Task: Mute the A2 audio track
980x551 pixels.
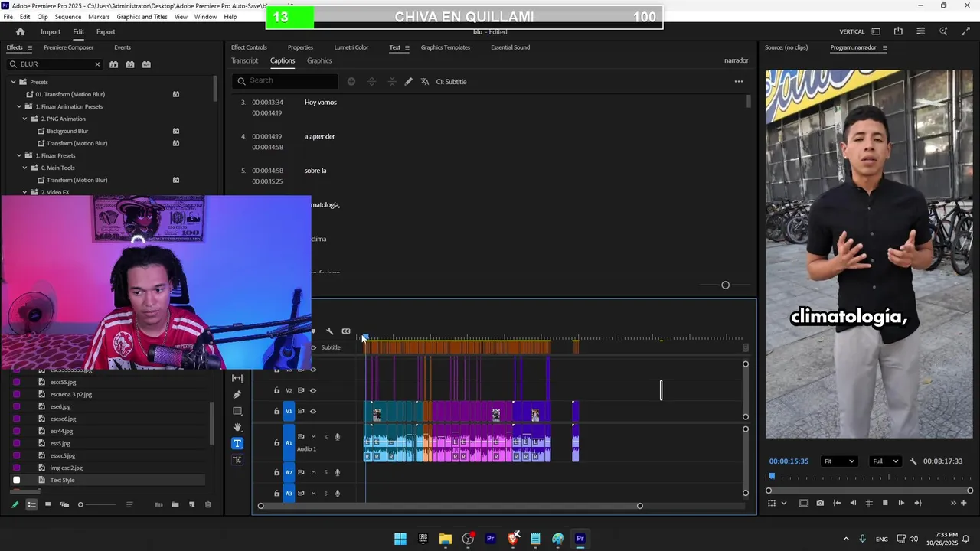Action: [313, 472]
